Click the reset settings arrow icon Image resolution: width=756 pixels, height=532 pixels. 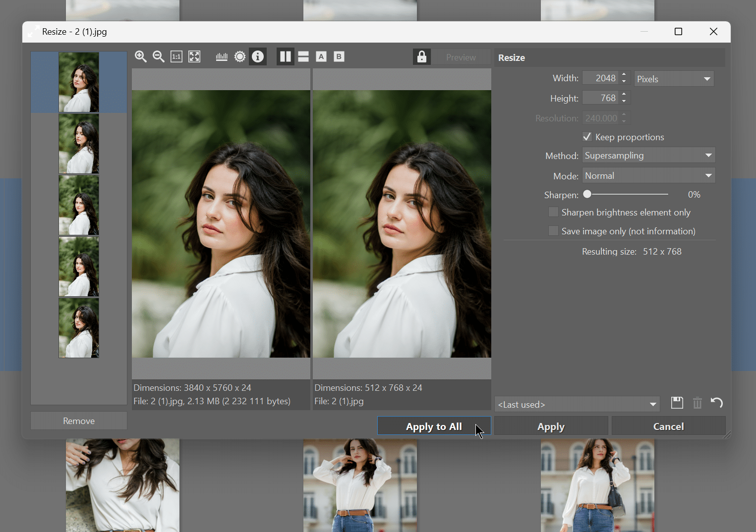716,403
